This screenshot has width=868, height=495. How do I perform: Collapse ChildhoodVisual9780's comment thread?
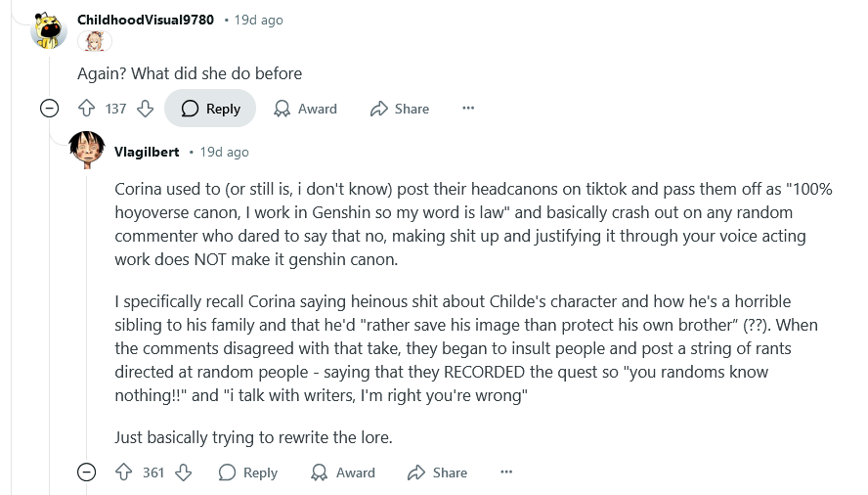tap(49, 109)
